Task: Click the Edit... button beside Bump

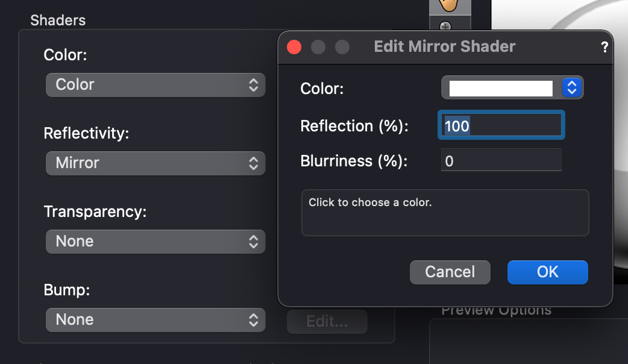Action: coord(327,322)
